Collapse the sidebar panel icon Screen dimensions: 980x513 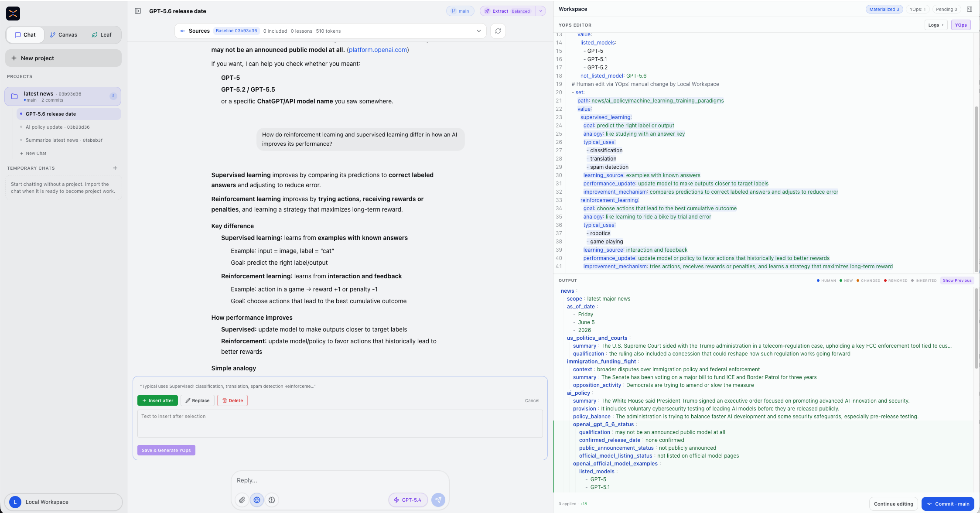tap(138, 11)
